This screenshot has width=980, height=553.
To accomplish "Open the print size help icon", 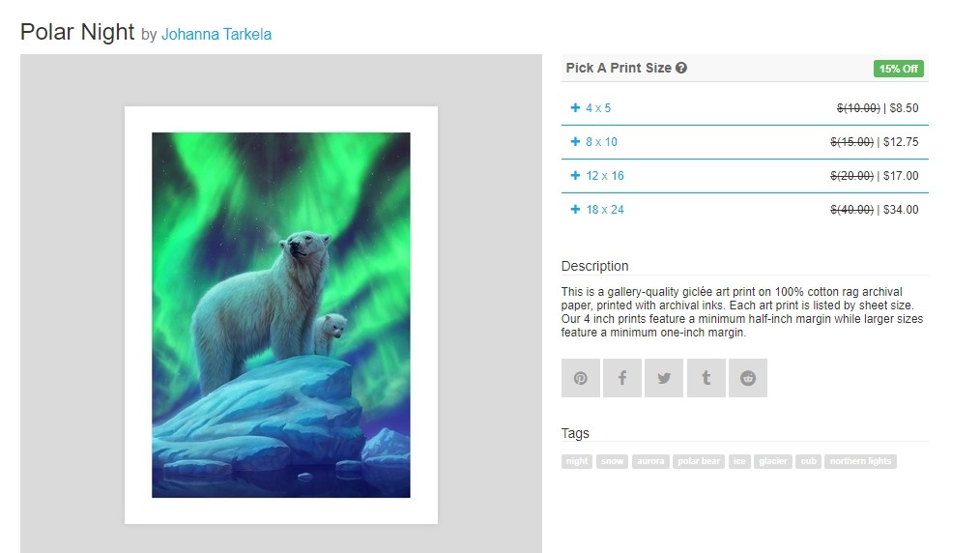I will coord(681,68).
